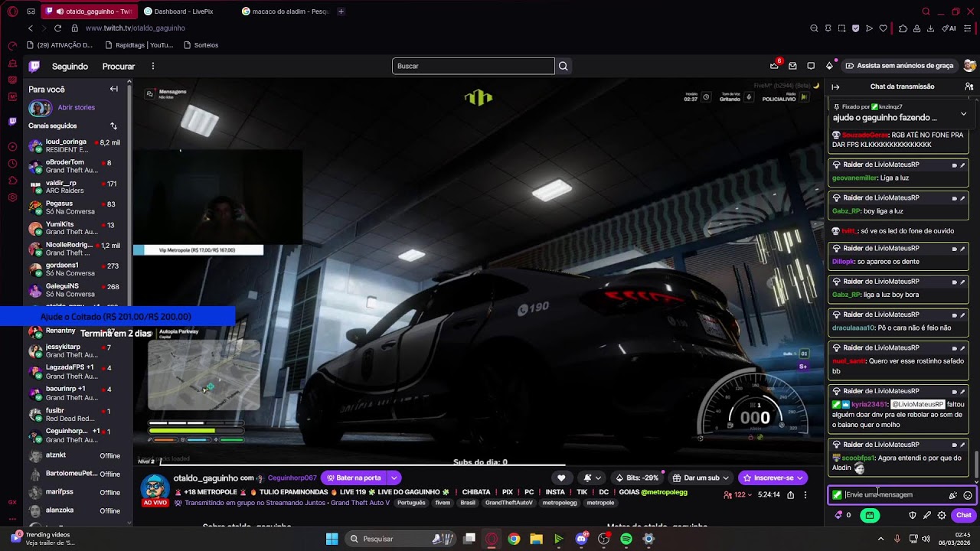
Task: Toggle microphone icon in system tray
Action: [897, 539]
